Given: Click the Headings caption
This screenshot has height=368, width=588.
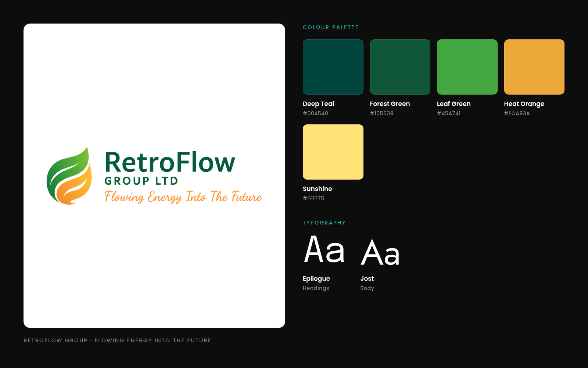Looking at the screenshot, I should [316, 288].
